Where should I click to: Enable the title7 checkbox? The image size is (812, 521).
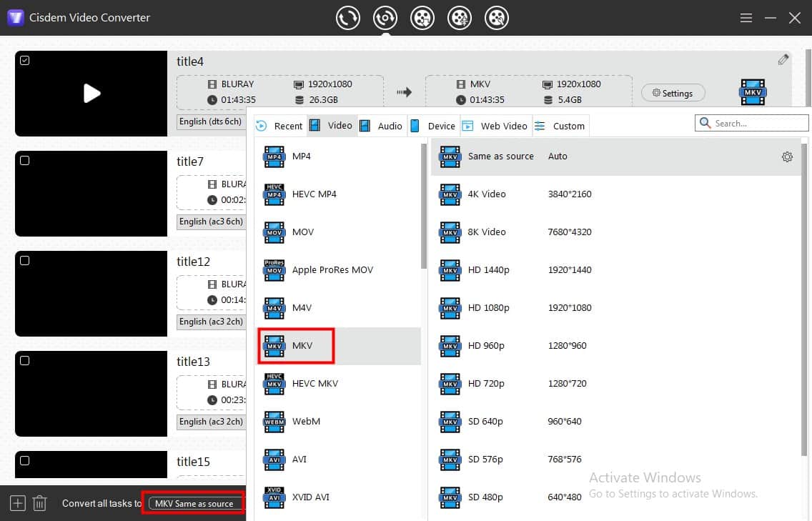coord(25,161)
